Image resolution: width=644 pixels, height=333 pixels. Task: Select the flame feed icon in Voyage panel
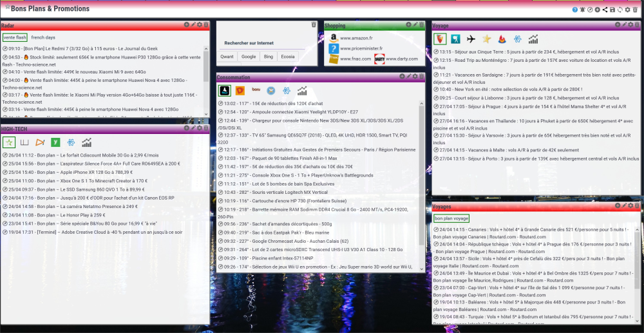[x=502, y=39]
